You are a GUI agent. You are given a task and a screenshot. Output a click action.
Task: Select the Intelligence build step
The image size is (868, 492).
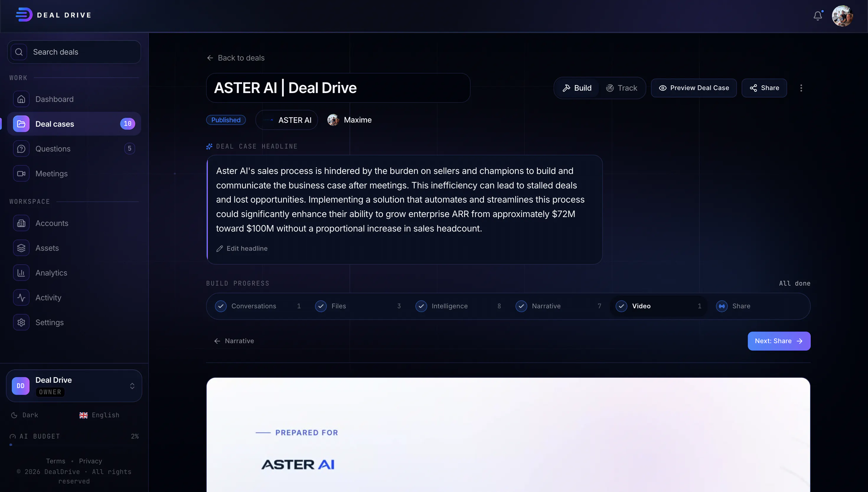[x=458, y=306]
